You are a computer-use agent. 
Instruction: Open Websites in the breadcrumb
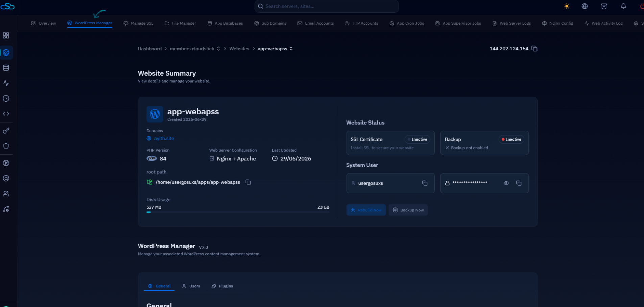click(x=239, y=49)
